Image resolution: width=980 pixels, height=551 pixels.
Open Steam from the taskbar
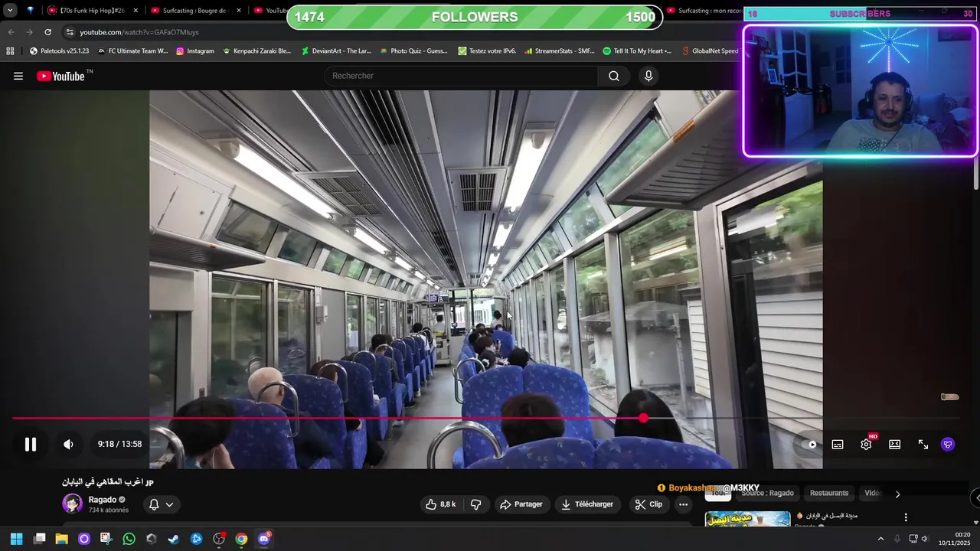[x=174, y=539]
